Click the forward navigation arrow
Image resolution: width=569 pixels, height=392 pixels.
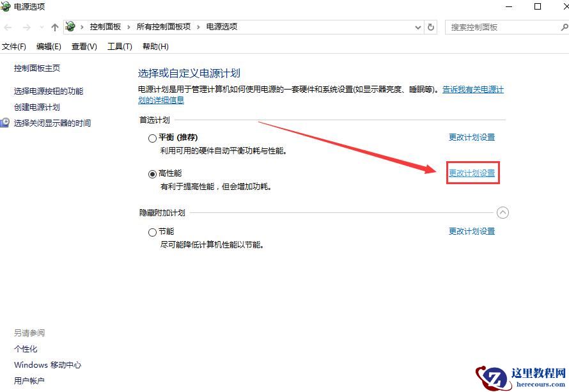pyautogui.click(x=25, y=27)
